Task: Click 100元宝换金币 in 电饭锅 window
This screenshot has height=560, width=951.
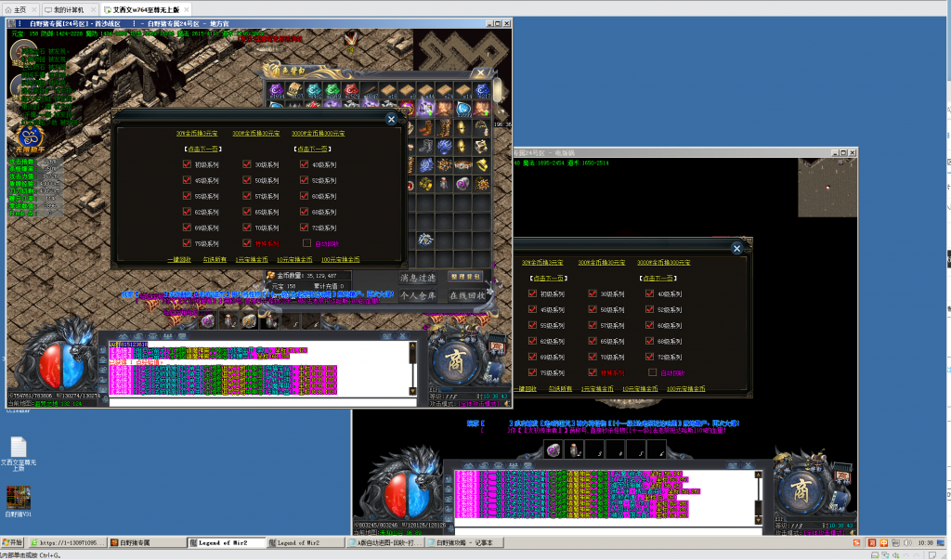Action: click(686, 388)
